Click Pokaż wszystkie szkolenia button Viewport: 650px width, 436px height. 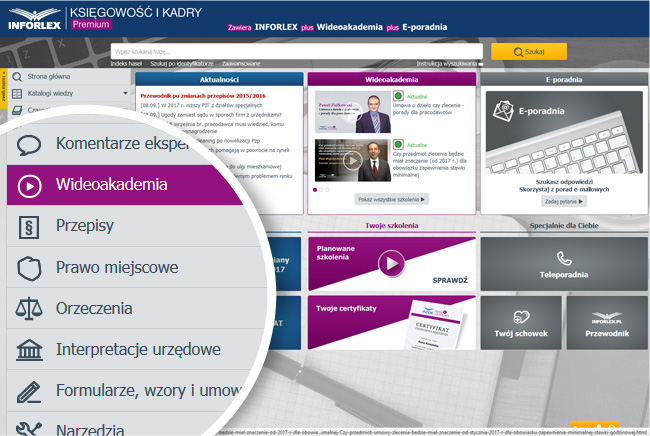tap(391, 199)
